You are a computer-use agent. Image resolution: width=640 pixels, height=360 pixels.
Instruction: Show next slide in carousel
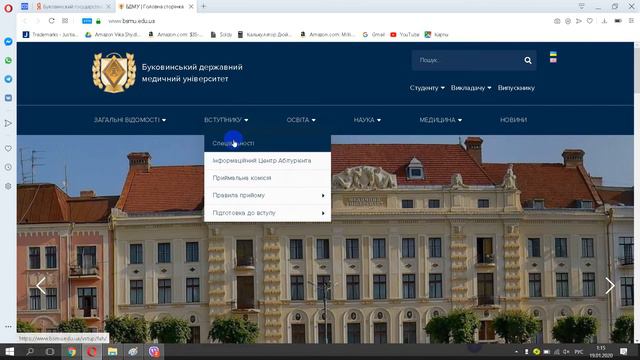coord(610,285)
